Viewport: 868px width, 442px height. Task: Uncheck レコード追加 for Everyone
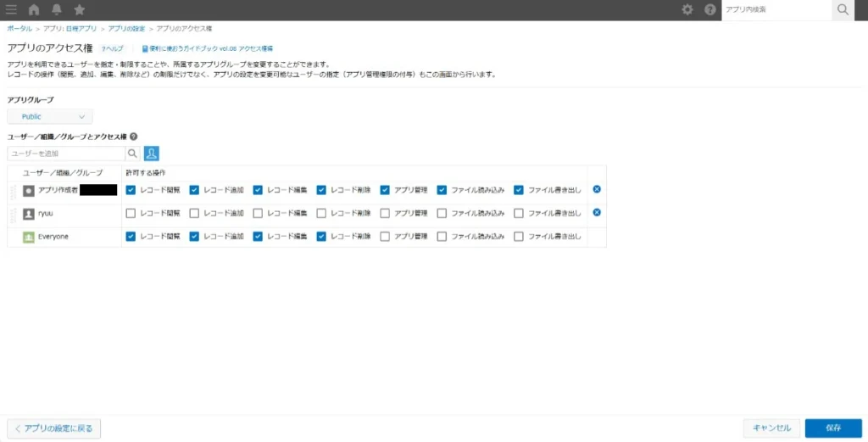point(194,237)
